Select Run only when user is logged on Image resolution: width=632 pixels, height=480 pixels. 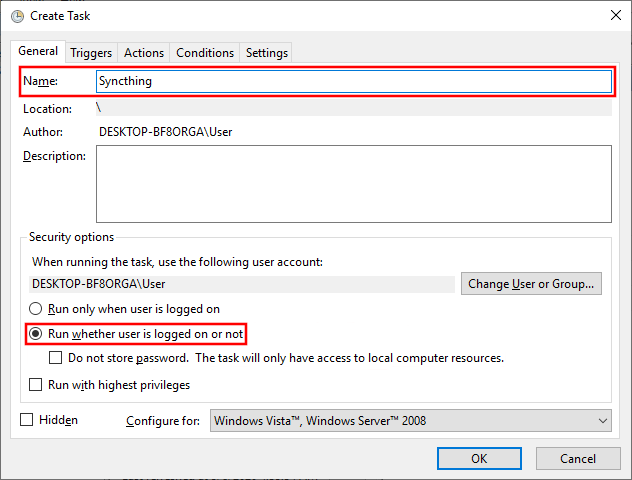(37, 309)
